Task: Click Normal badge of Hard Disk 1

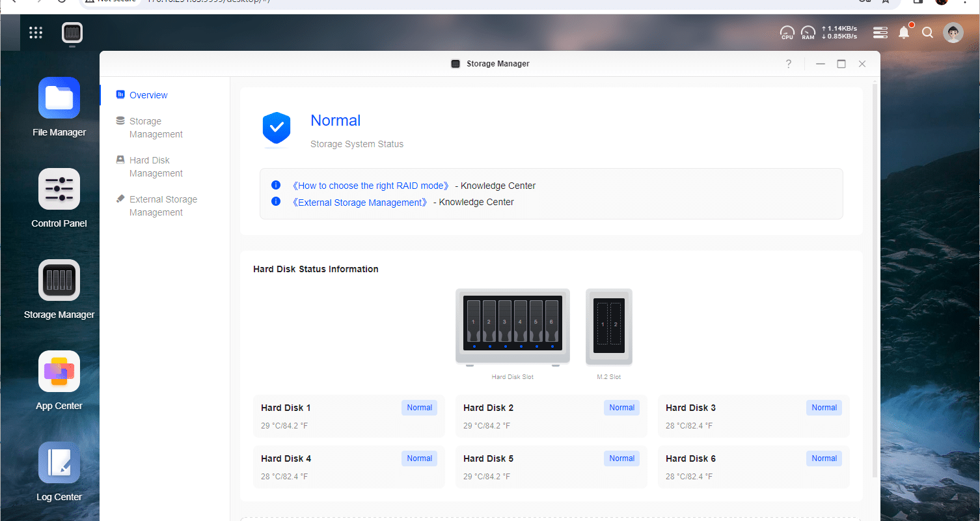Action: tap(419, 408)
